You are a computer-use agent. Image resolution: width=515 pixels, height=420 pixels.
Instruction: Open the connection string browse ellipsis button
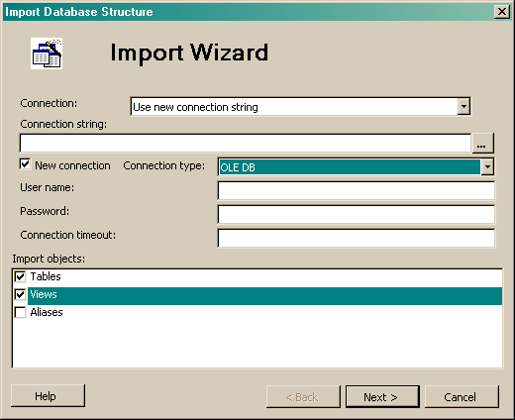(482, 144)
